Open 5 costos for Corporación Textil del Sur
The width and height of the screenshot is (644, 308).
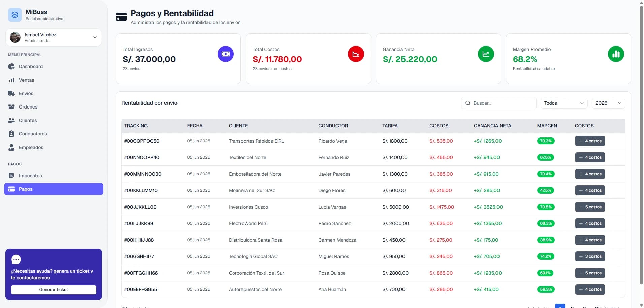coord(590,273)
